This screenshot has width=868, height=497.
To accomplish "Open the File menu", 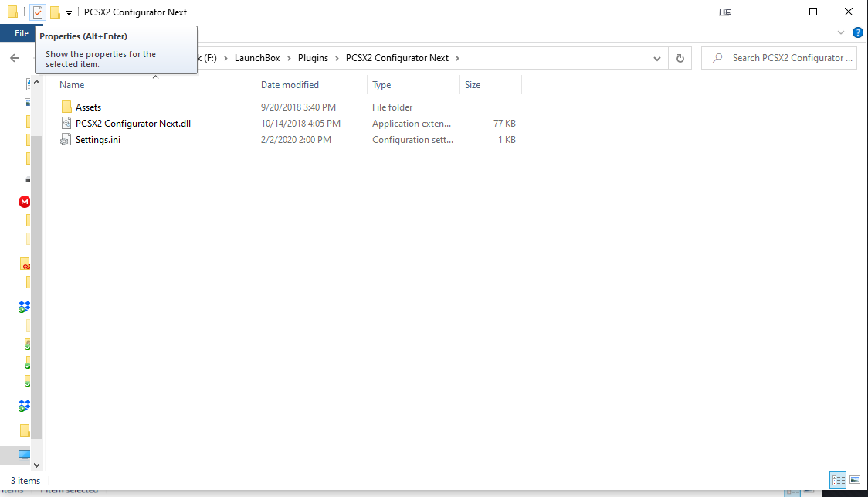I will [21, 33].
